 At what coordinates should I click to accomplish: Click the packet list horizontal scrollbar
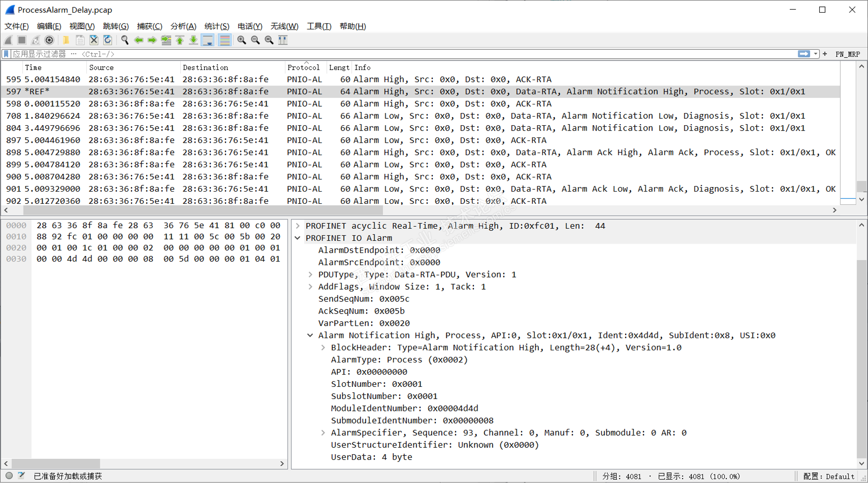pyautogui.click(x=203, y=211)
